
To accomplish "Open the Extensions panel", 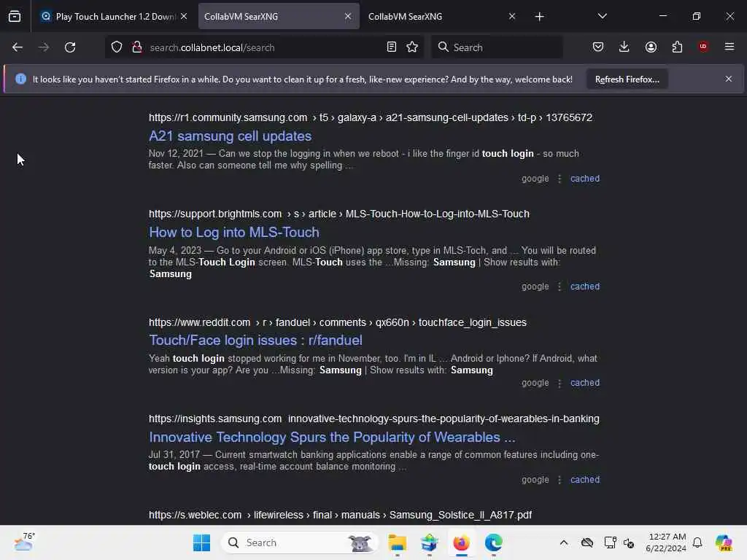I will tap(677, 47).
